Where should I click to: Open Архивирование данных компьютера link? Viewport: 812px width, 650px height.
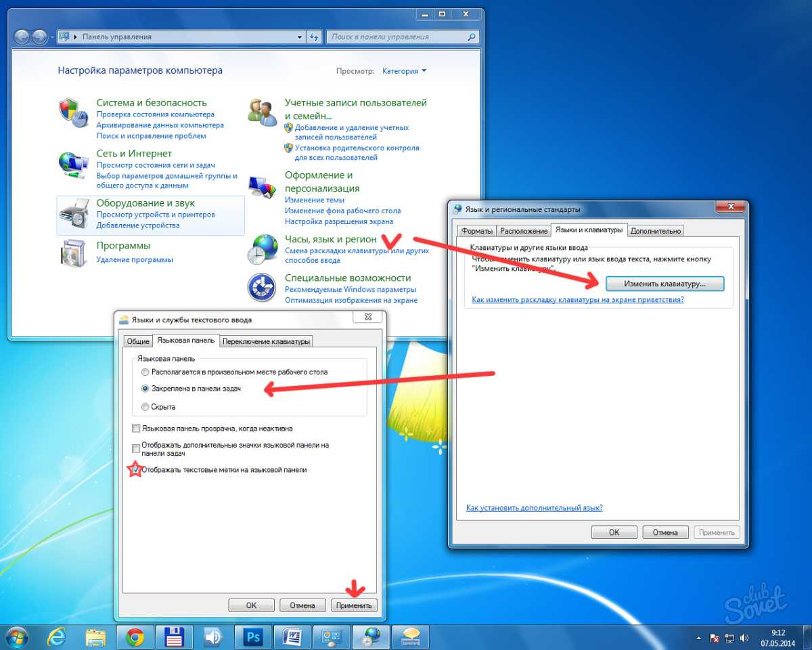[160, 125]
